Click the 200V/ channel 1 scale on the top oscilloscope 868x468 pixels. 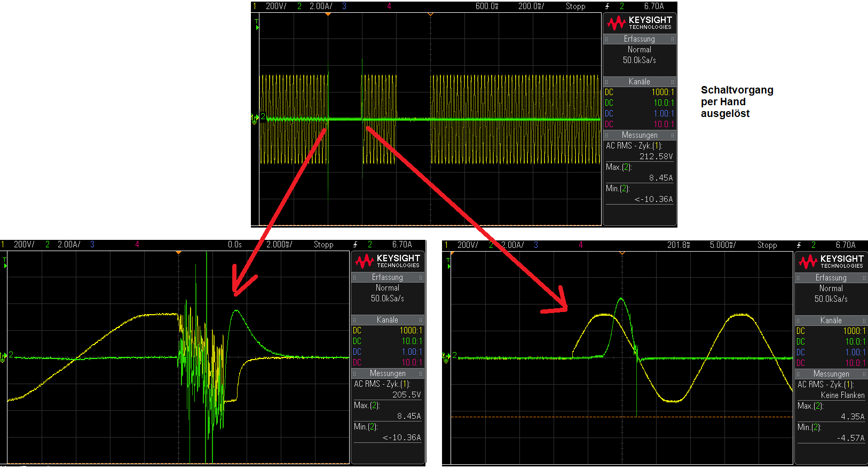pyautogui.click(x=276, y=6)
